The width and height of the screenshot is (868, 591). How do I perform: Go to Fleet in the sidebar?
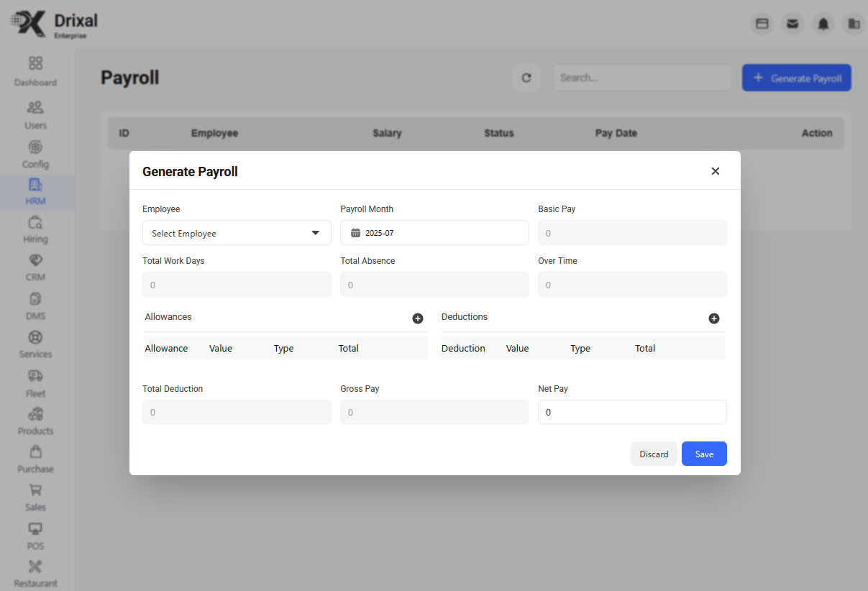(35, 383)
